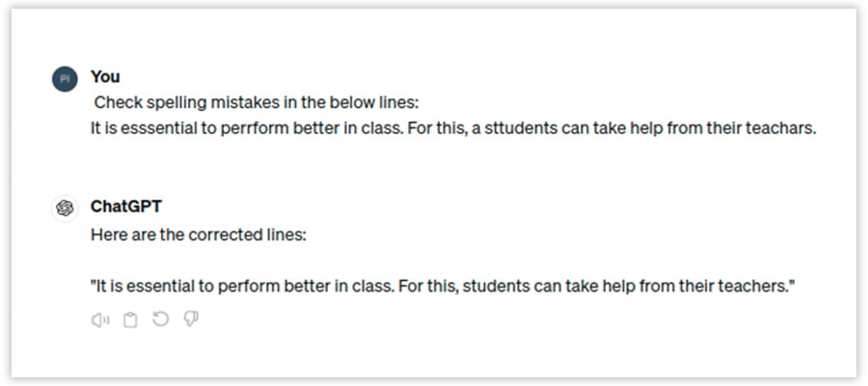The height and width of the screenshot is (386, 868).
Task: Click the ChatGPT logo avatar
Action: point(65,208)
